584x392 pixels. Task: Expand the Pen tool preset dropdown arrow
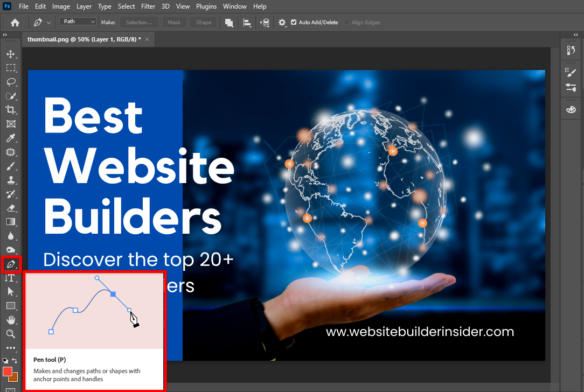47,23
